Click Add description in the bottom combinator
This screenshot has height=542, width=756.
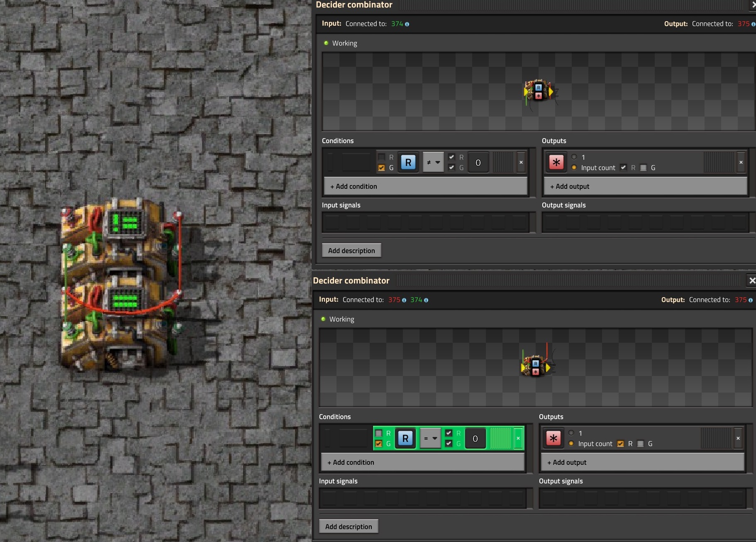tap(349, 527)
